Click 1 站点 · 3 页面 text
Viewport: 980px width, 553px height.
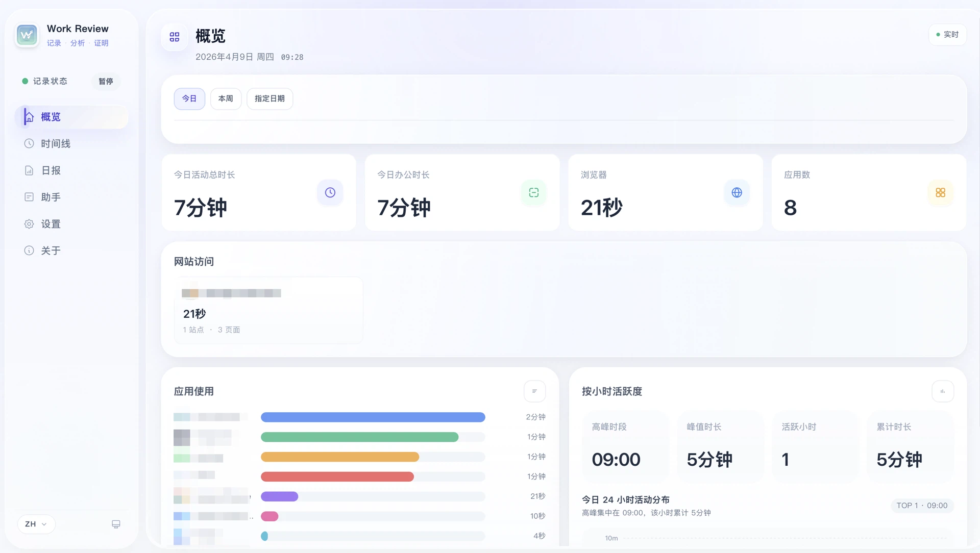coord(211,330)
